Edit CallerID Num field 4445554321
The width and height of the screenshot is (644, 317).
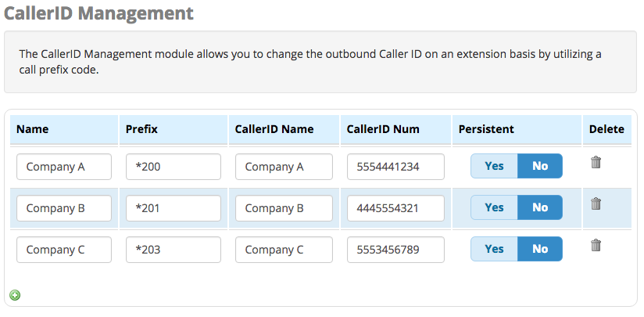pos(395,208)
